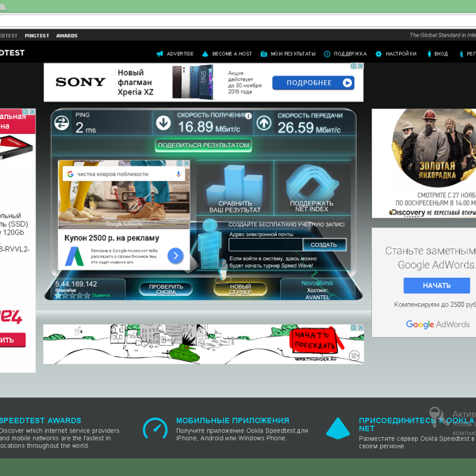Viewport: 476px width, 476px height.
Task: Open the Awards tab
Action: tap(67, 36)
